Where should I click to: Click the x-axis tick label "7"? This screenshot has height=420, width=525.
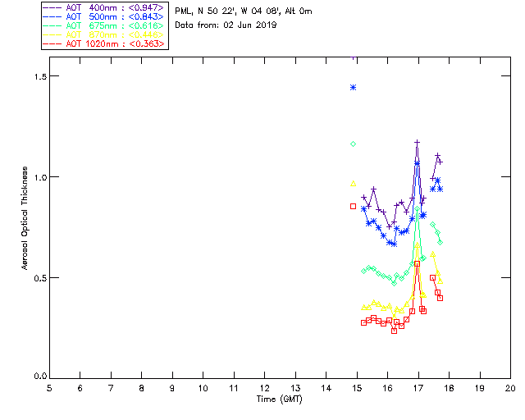(111, 389)
